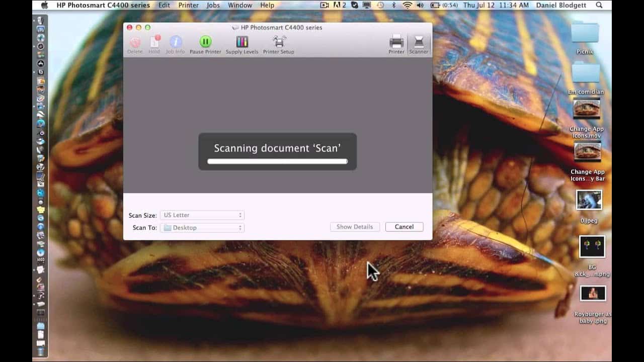Image resolution: width=644 pixels, height=362 pixels.
Task: Open the Help menu
Action: (x=267, y=5)
